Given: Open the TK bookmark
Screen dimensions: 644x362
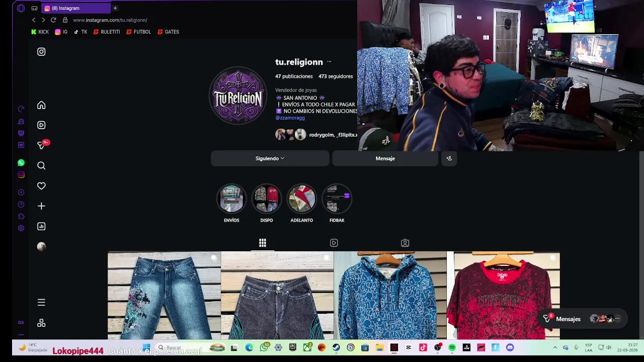Looking at the screenshot, I should [80, 32].
